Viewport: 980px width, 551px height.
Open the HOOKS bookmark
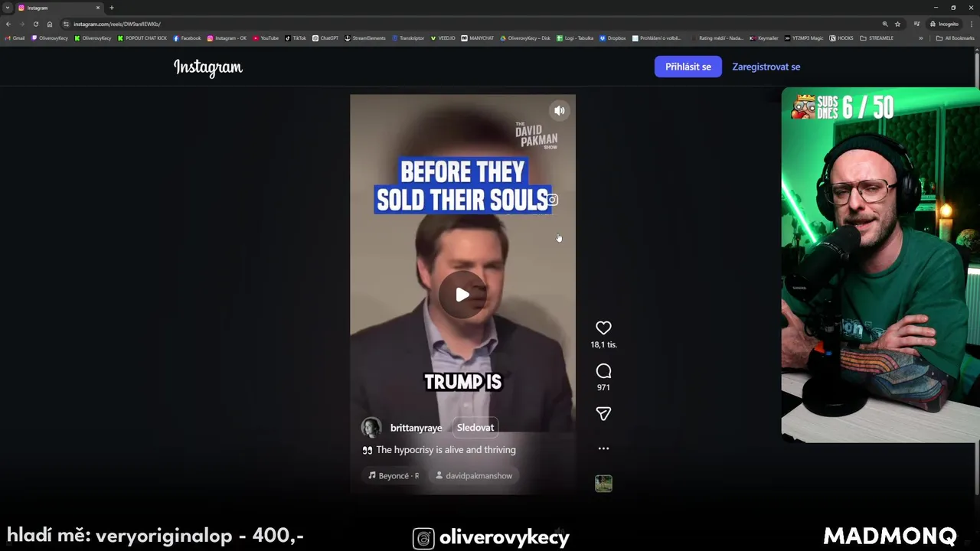tap(841, 37)
